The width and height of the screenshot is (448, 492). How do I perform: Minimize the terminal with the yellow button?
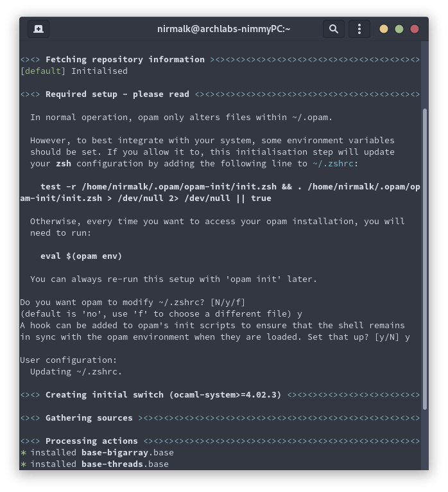pyautogui.click(x=384, y=29)
